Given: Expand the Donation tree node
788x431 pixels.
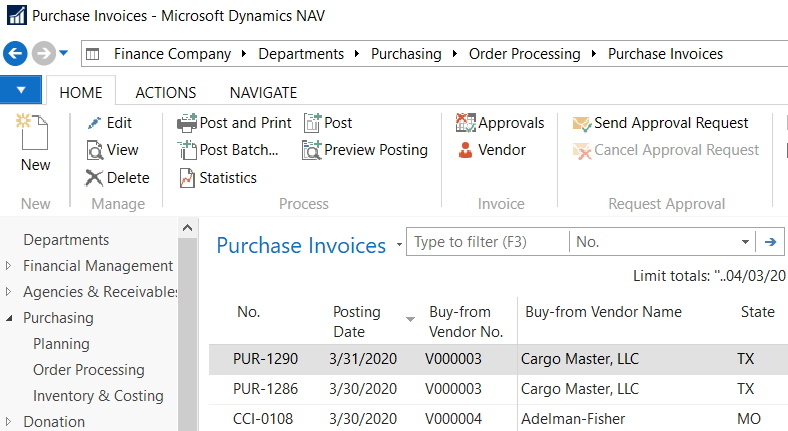Looking at the screenshot, I should pos(8,421).
